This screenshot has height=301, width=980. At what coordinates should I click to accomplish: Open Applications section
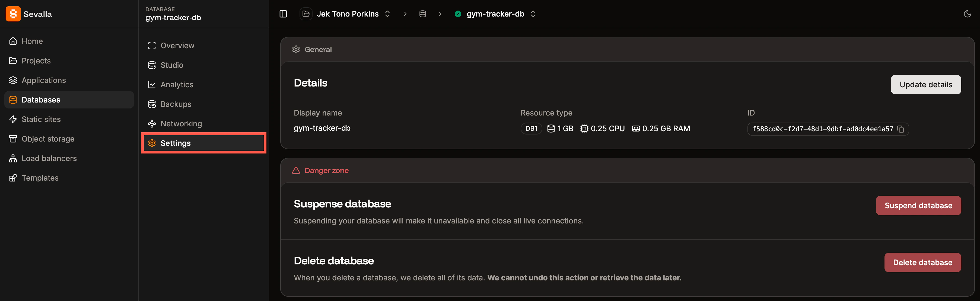click(69, 80)
